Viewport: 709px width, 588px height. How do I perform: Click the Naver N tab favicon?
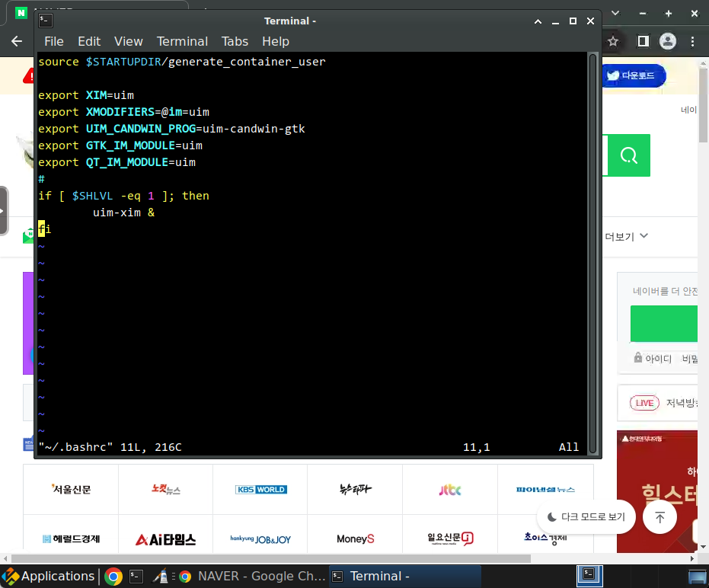coord(21,13)
